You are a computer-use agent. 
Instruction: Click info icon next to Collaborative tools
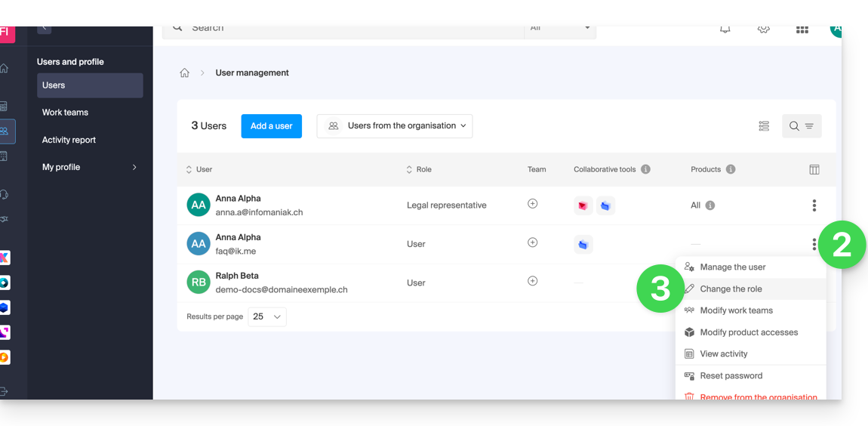[x=645, y=169]
